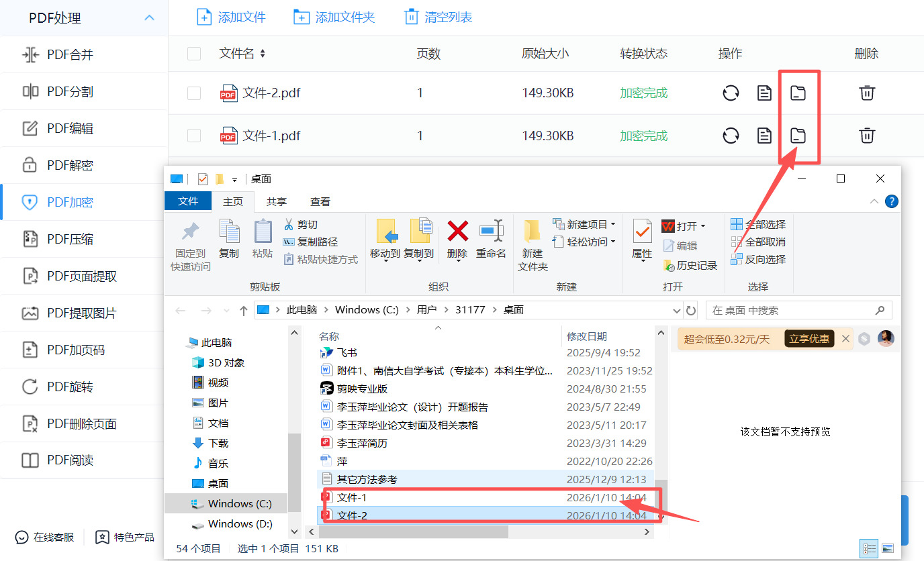Open the 文件 menu in Explorer
924x561 pixels.
(188, 201)
